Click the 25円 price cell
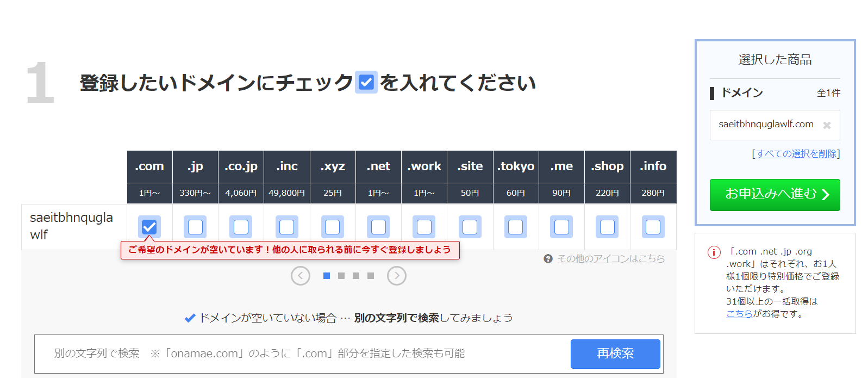The height and width of the screenshot is (378, 868). coord(333,194)
